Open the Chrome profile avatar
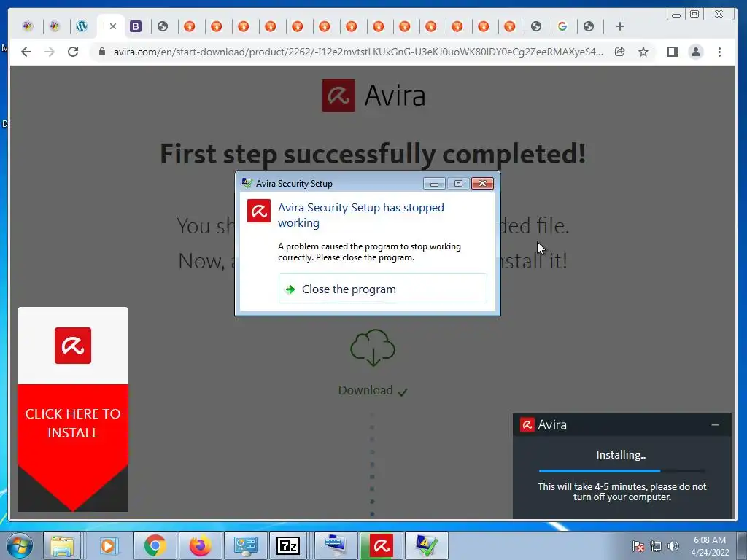The image size is (747, 560). pos(696,52)
